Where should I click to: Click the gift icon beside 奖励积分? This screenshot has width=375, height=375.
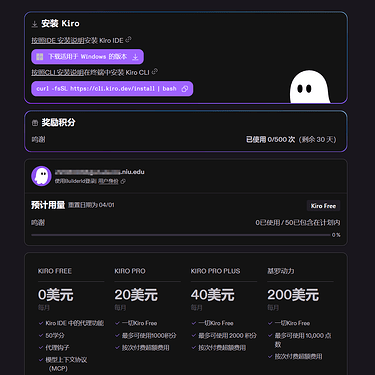pyautogui.click(x=35, y=123)
